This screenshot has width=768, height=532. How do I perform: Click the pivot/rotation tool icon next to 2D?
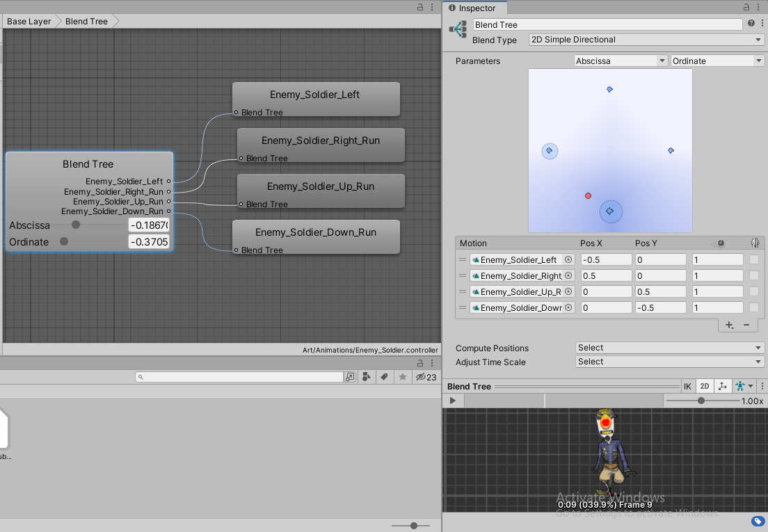point(722,386)
